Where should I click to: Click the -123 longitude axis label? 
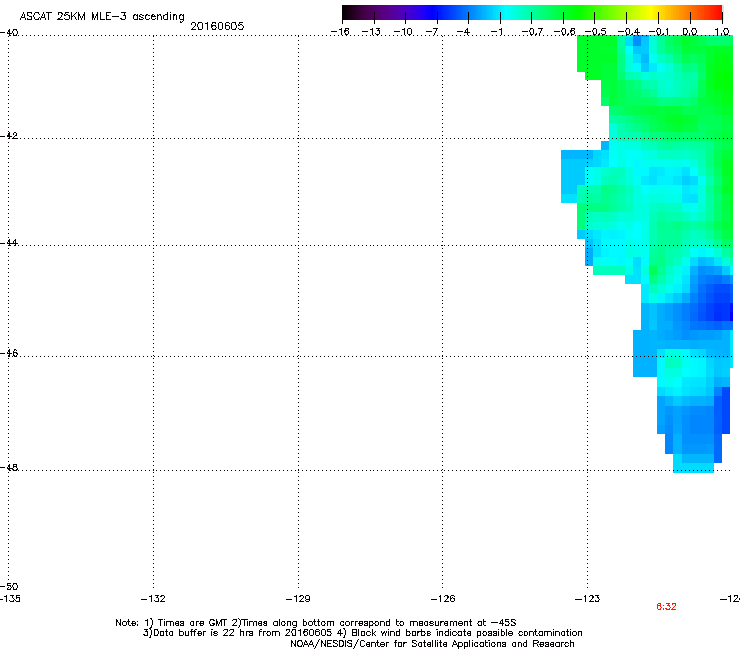point(588,599)
